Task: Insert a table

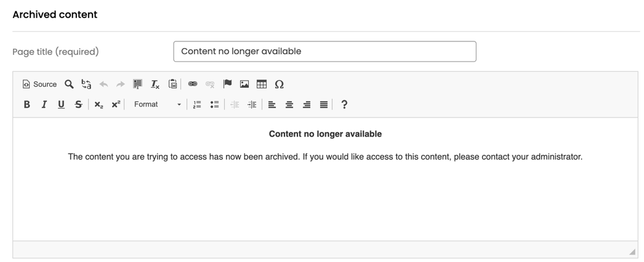Action: pos(262,84)
